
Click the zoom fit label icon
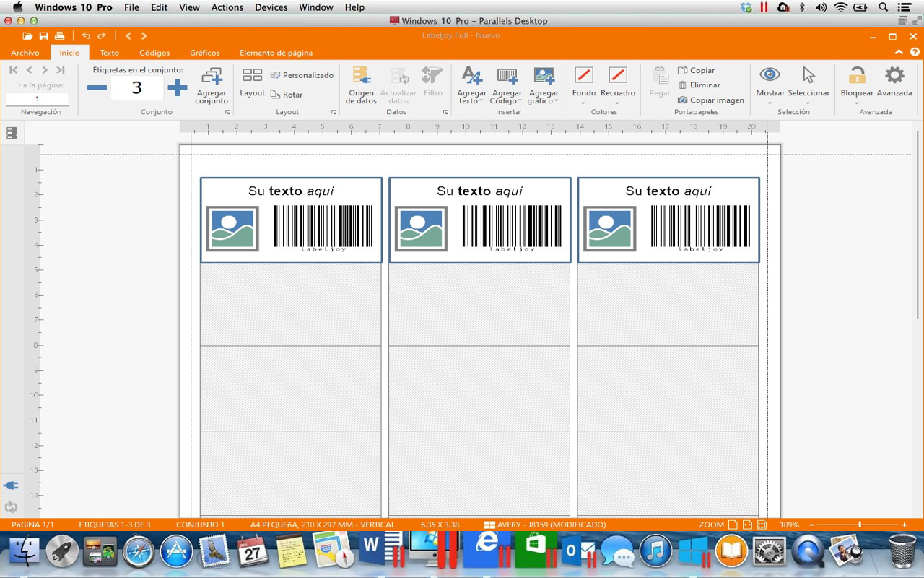762,525
